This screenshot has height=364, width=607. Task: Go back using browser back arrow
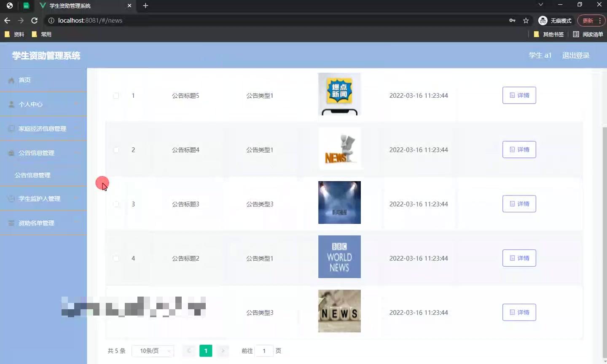[7, 20]
